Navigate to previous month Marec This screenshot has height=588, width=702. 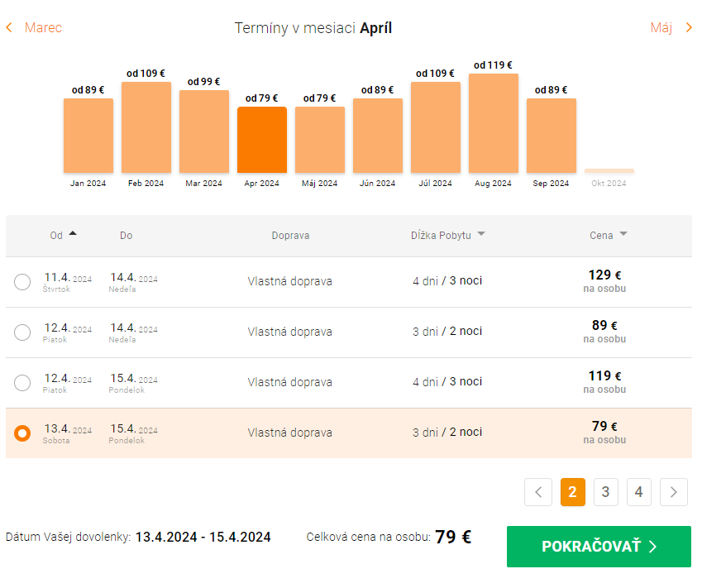tap(34, 28)
